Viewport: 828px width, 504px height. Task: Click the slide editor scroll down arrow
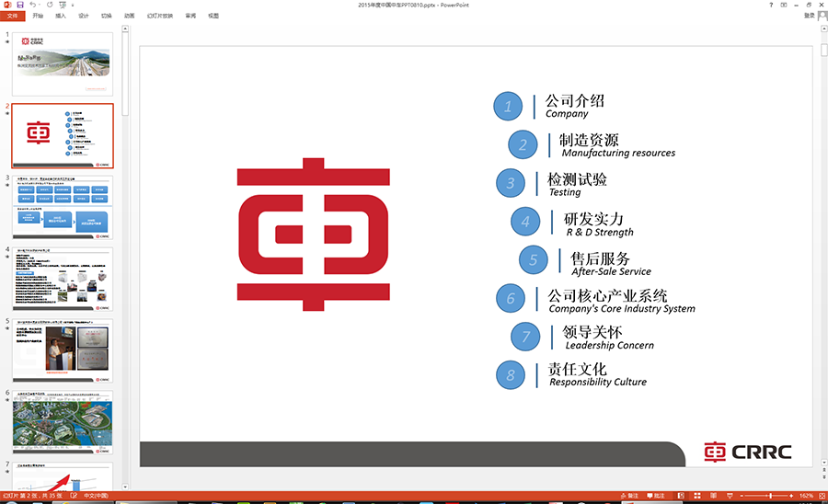tap(823, 463)
